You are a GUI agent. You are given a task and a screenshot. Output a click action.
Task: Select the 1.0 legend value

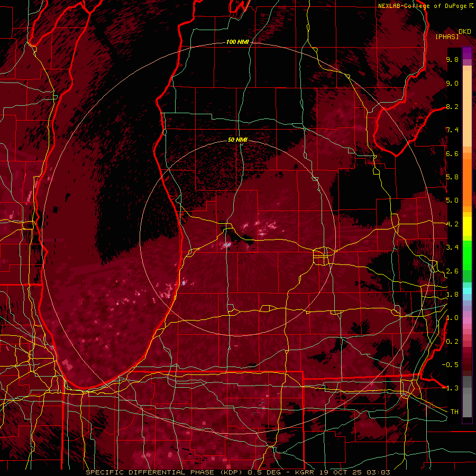452,318
